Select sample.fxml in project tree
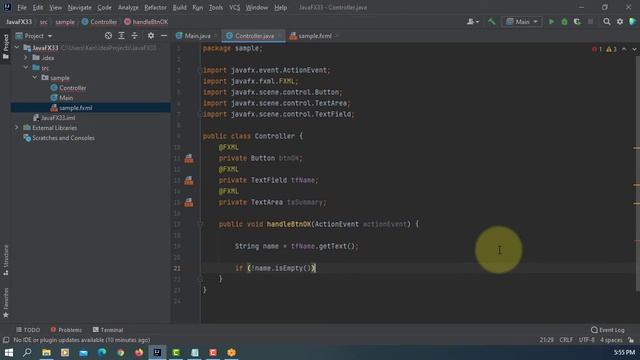Image resolution: width=640 pixels, height=360 pixels. click(x=76, y=108)
